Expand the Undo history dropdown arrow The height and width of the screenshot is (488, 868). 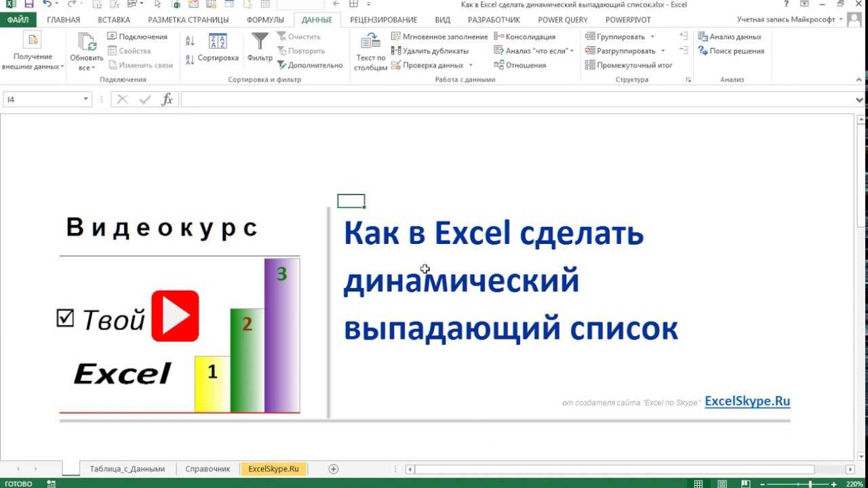(x=58, y=4)
